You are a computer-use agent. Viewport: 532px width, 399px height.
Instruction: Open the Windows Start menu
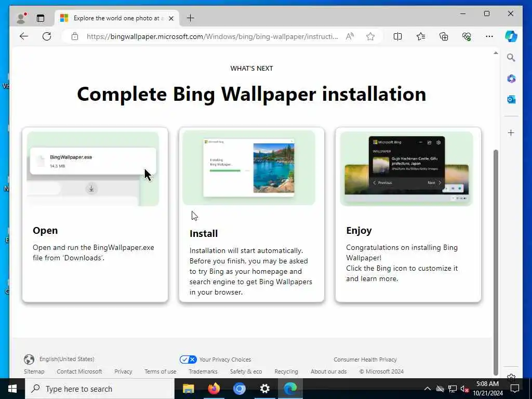[x=12, y=389]
